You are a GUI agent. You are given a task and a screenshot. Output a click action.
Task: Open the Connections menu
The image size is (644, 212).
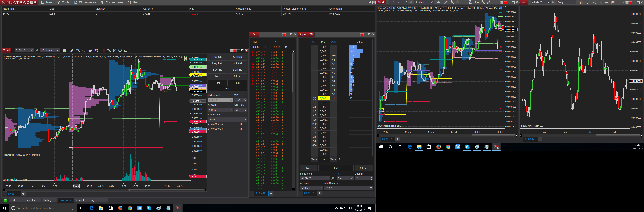(112, 2)
